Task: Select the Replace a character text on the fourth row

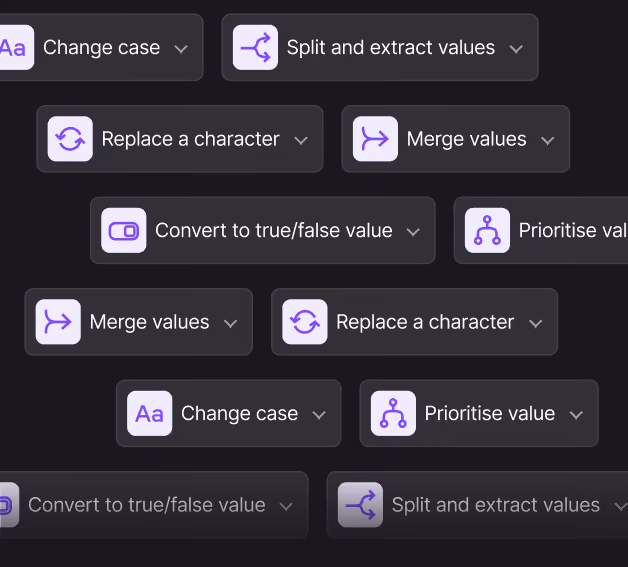Action: click(425, 322)
